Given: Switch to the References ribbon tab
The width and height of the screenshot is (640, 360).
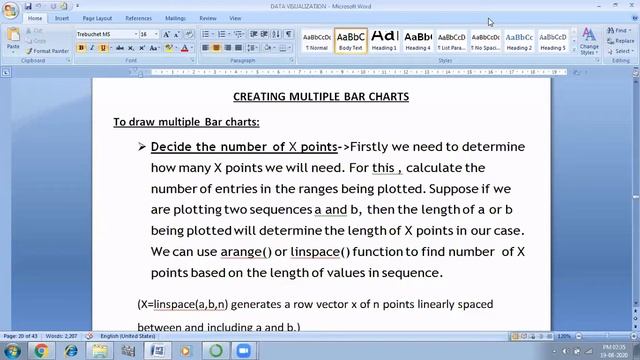Looking at the screenshot, I should click(x=138, y=18).
